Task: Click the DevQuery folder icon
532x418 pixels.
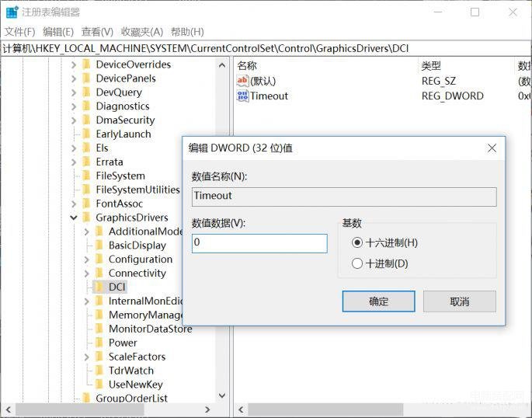Action: point(86,92)
